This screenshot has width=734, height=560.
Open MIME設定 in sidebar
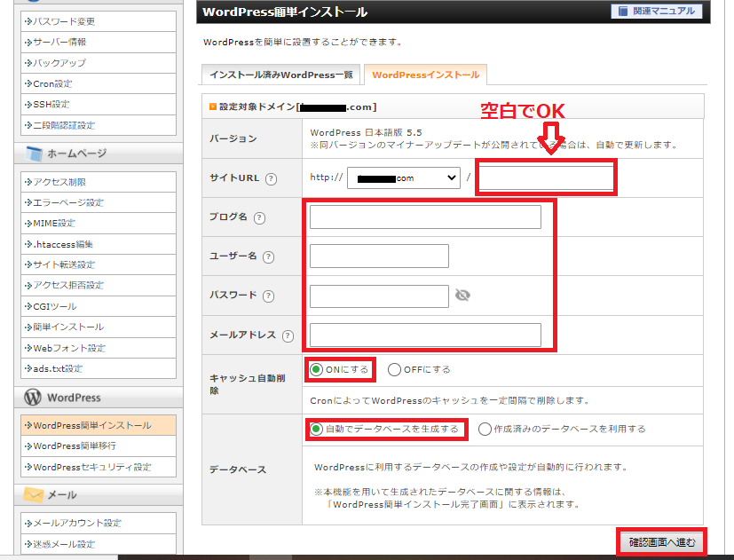pyautogui.click(x=99, y=224)
